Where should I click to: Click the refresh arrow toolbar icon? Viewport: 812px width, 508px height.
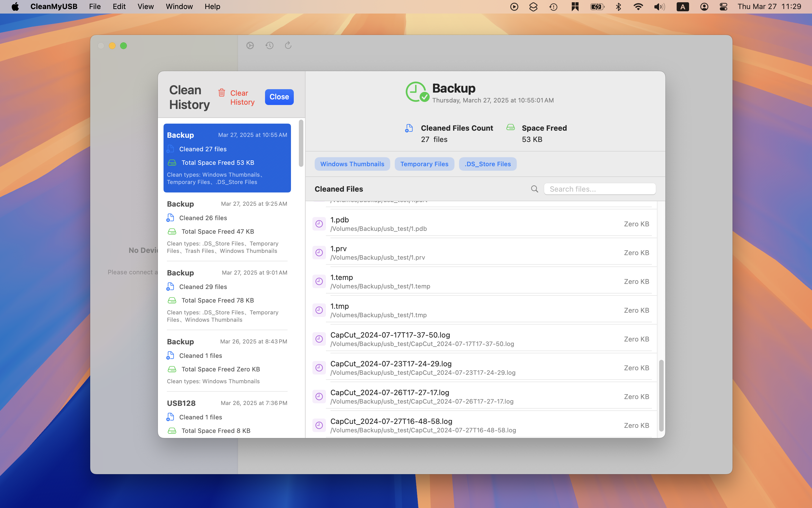[288, 45]
